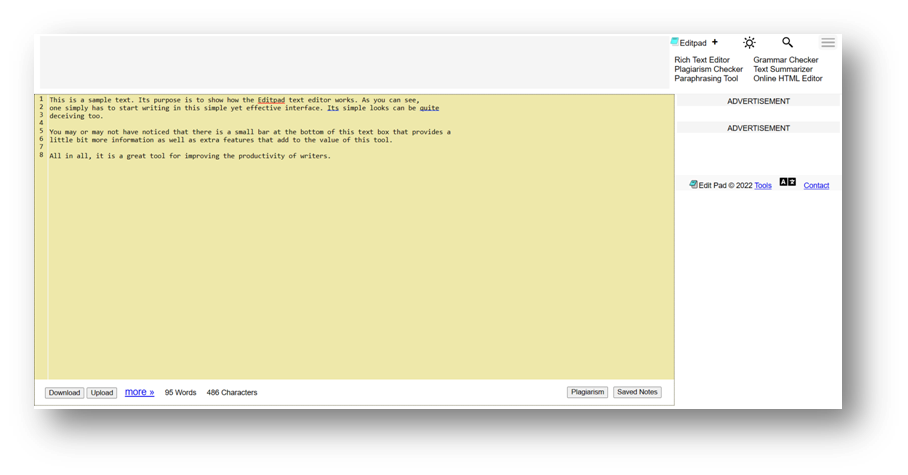Viewport: 908px width, 475px height.
Task: Click the Upload button
Action: (x=102, y=393)
